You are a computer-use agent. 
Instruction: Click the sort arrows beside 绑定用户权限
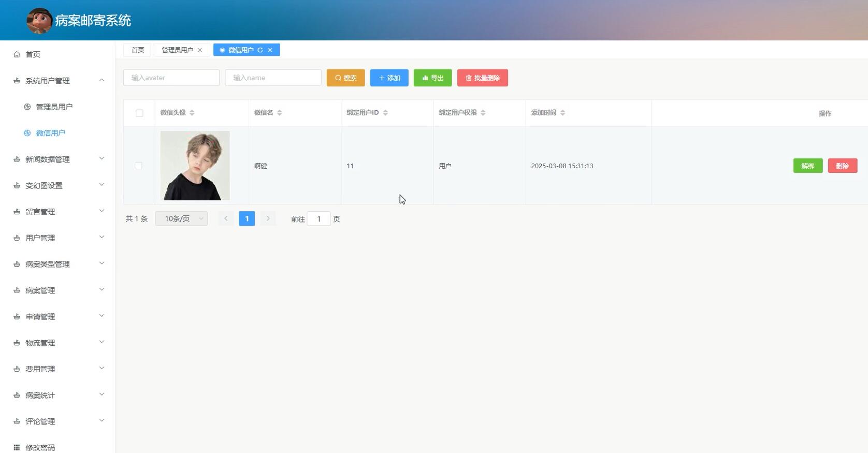[483, 113]
